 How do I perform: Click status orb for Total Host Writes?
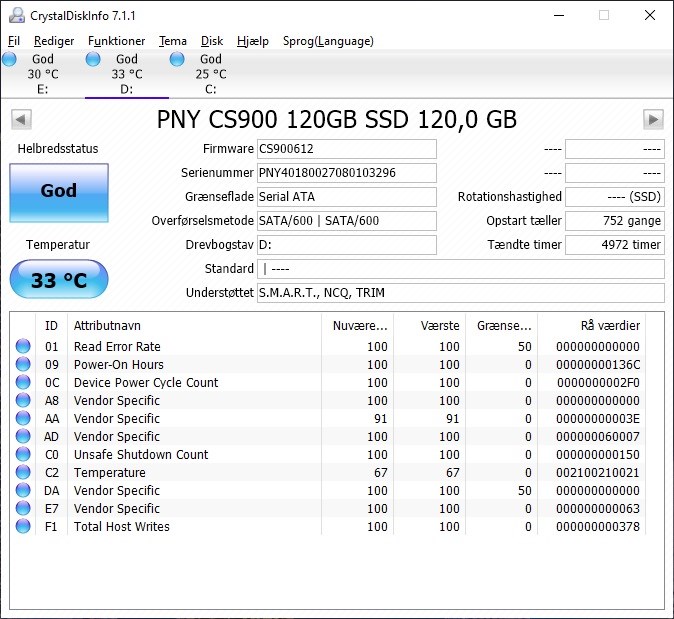[x=23, y=527]
